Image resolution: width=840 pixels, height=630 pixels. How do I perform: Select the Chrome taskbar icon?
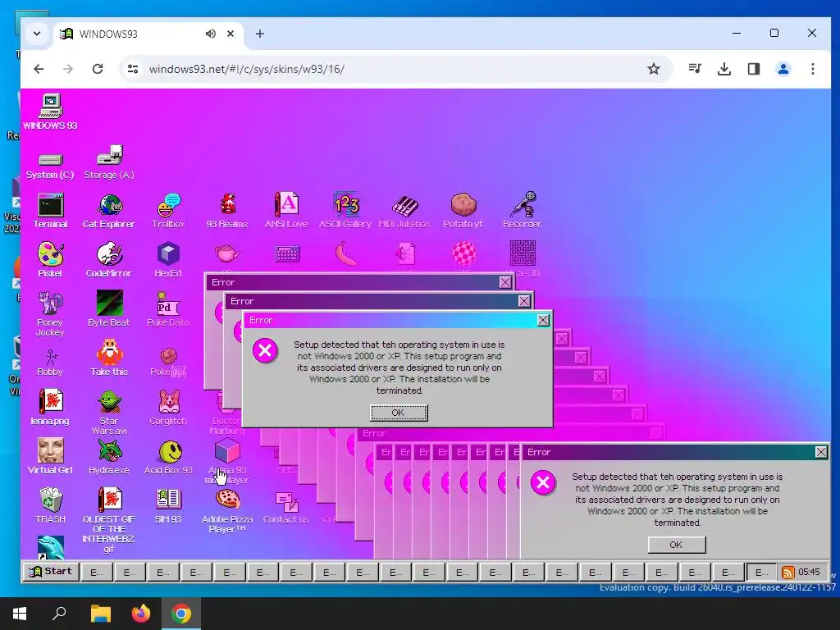181,614
